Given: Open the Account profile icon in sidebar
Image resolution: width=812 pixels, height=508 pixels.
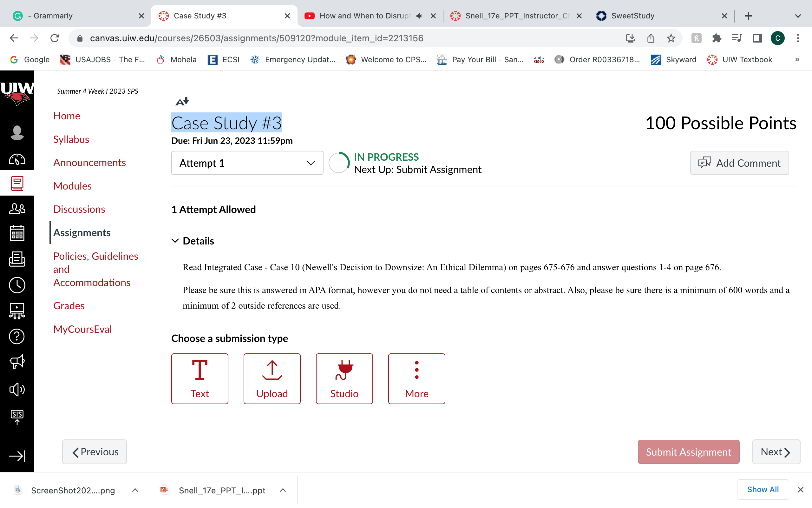Looking at the screenshot, I should click(17, 133).
